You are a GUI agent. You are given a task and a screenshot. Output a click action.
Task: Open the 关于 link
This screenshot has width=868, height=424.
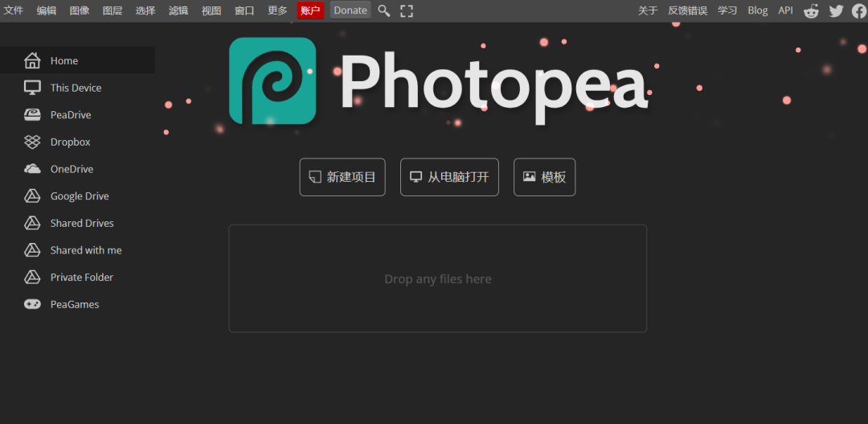coord(648,10)
